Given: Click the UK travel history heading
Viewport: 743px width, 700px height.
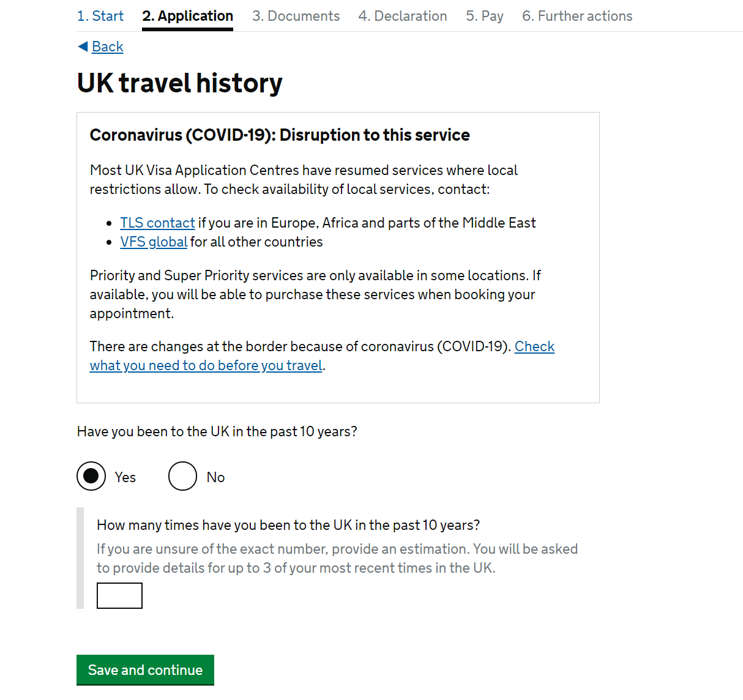Looking at the screenshot, I should tap(180, 83).
